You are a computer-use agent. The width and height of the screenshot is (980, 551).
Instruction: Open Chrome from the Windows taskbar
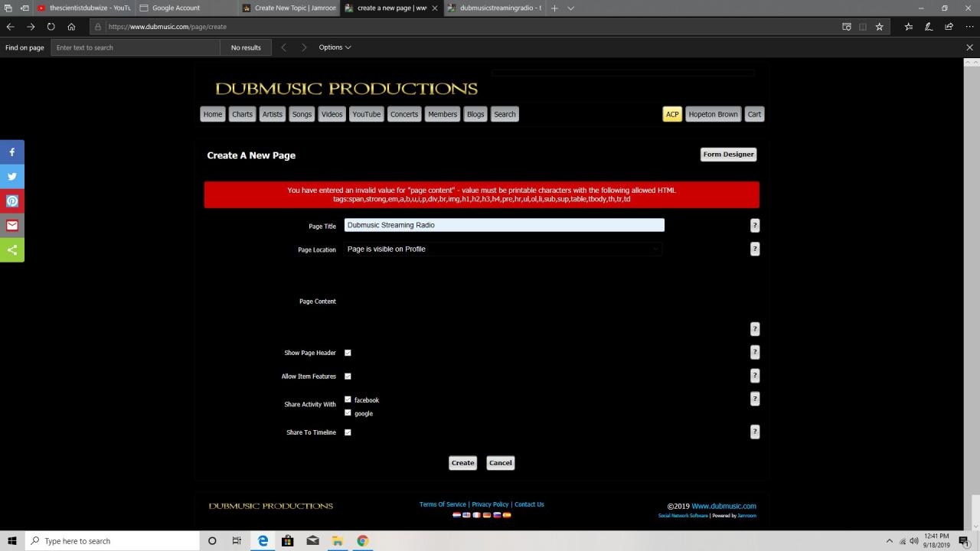pos(362,541)
